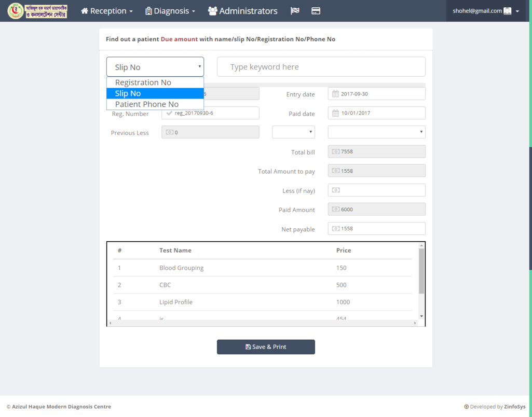Open the small dropdown beside Previous Less
532x417 pixels.
pyautogui.click(x=293, y=132)
